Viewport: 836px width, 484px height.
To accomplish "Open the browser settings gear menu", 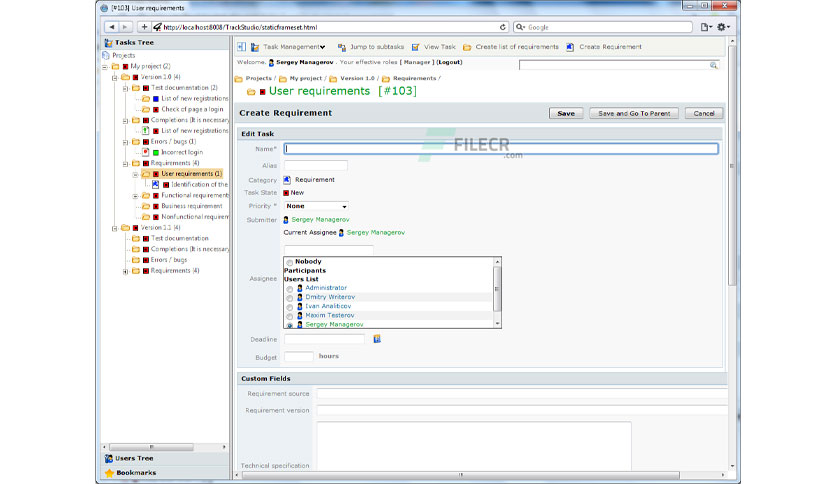I will 723,27.
